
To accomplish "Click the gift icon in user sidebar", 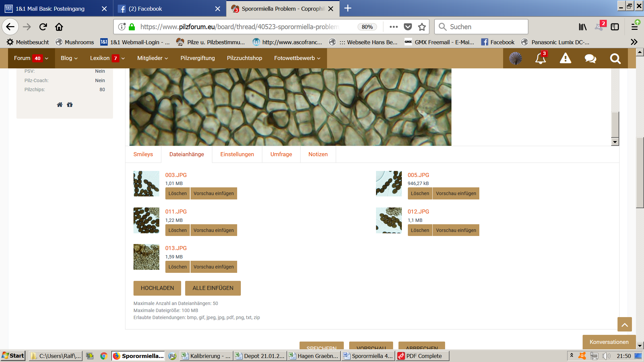I will click(70, 105).
